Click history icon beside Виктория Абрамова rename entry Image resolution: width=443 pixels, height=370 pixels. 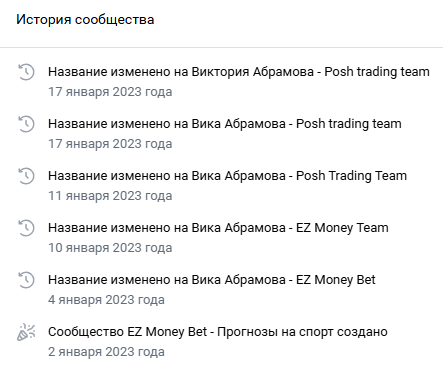[26, 72]
